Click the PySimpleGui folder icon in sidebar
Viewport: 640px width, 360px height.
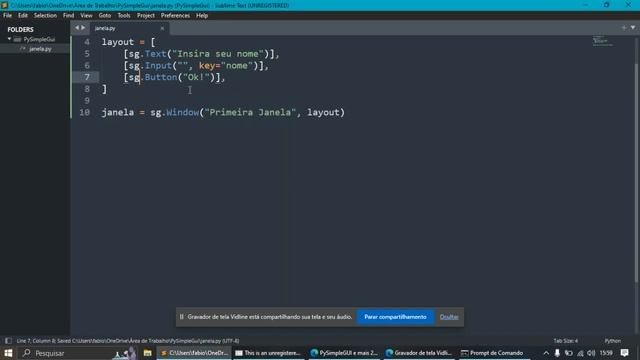[17, 40]
